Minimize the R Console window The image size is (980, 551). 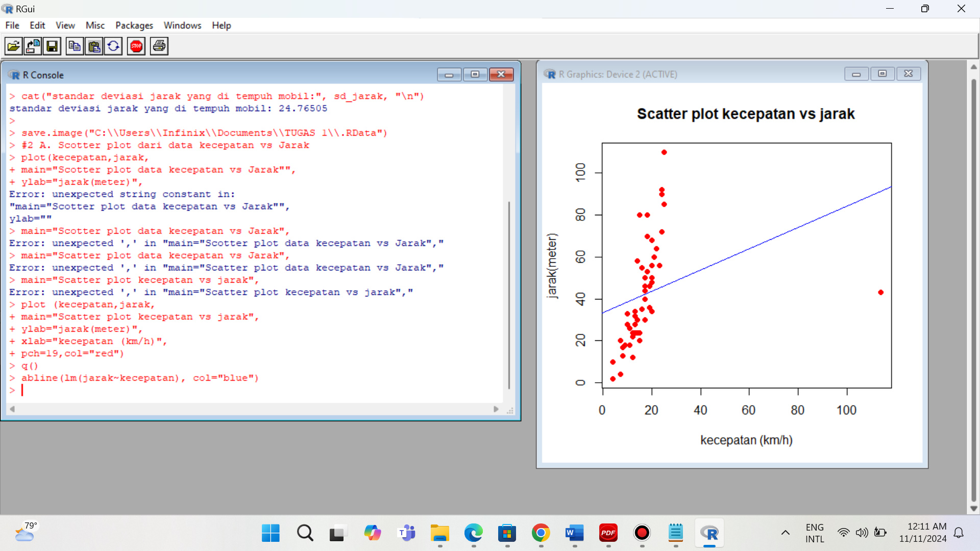click(449, 74)
